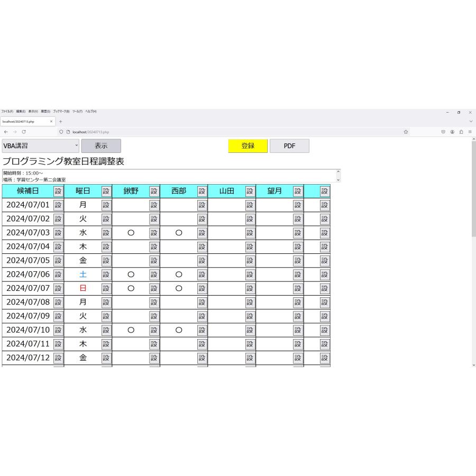
Task: Open the 設 icon in the 2024/07/01 row
Action: (58, 205)
